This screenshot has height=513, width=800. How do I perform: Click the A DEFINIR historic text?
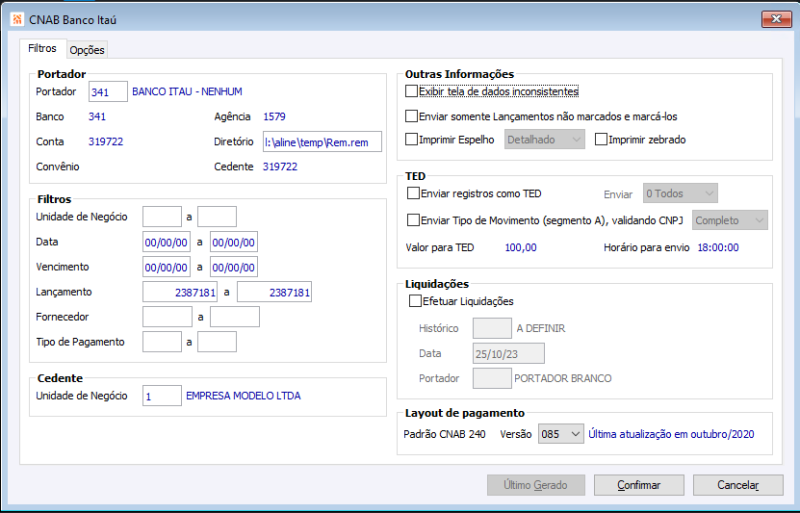click(x=541, y=328)
